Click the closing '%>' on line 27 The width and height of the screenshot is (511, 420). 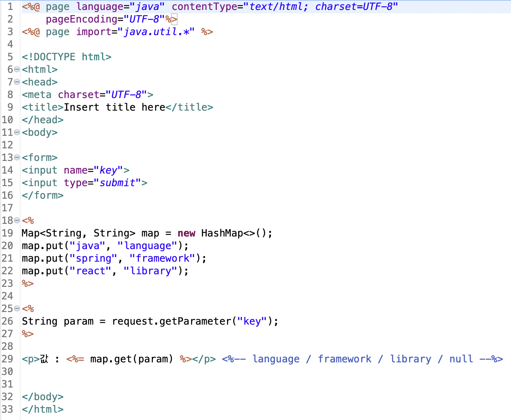(28, 334)
